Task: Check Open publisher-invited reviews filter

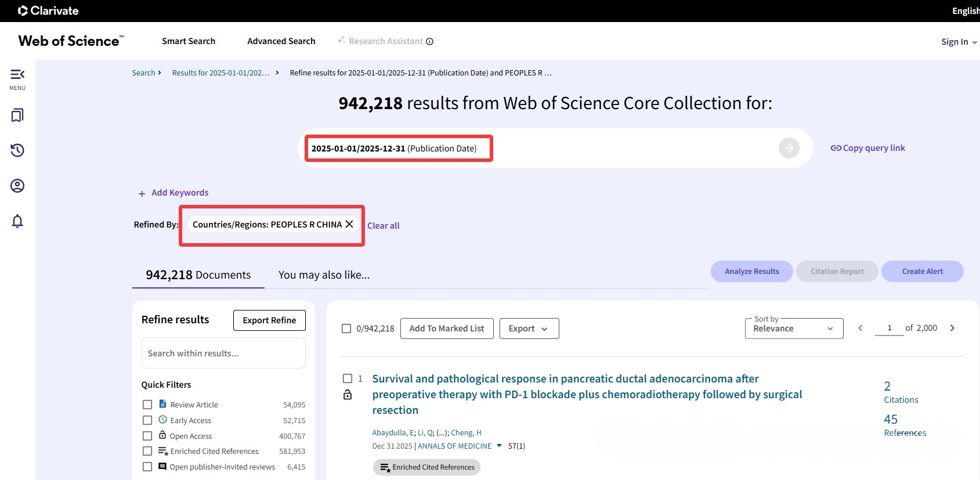Action: point(147,467)
